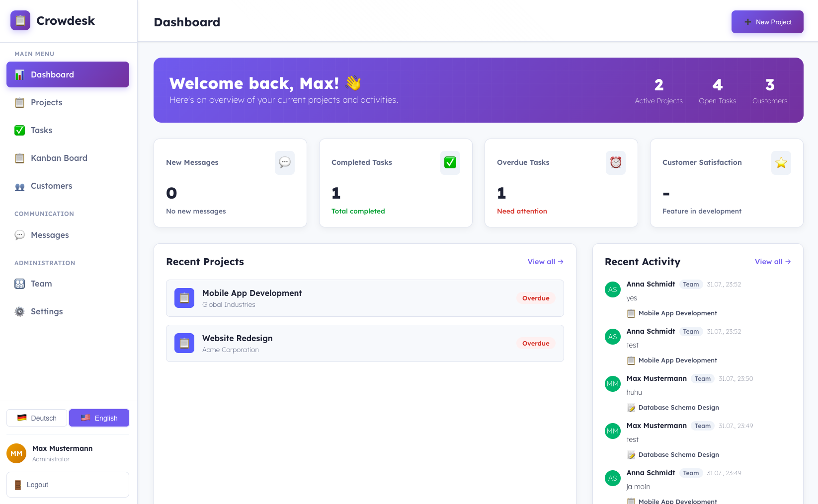Create a New Project

767,22
